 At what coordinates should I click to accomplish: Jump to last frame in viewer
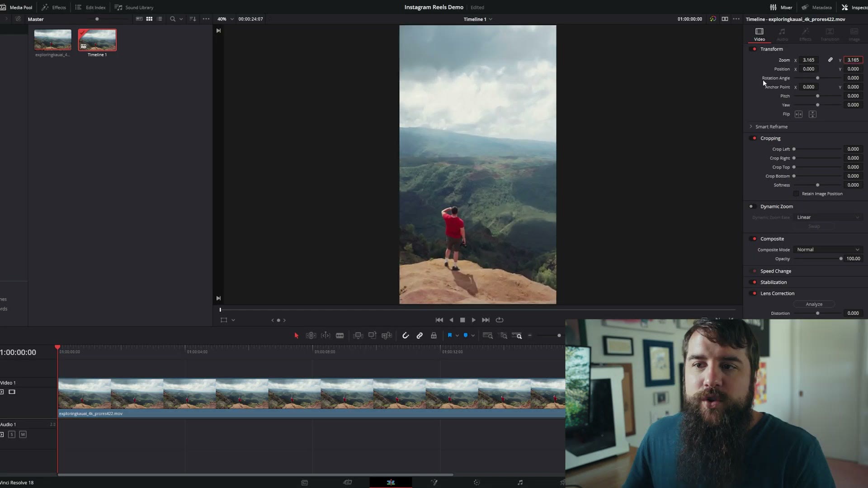coord(486,320)
